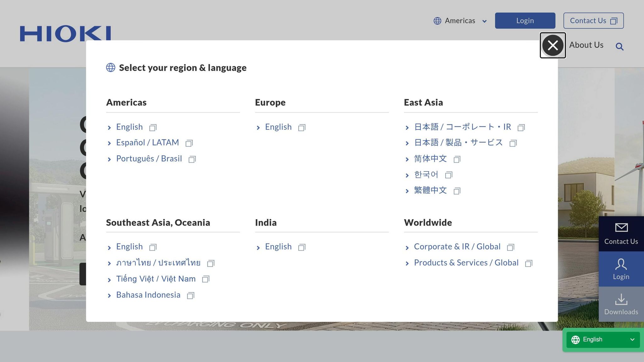Click new-window icon next to Español / LATAM
Image resolution: width=644 pixels, height=362 pixels.
coord(189,143)
